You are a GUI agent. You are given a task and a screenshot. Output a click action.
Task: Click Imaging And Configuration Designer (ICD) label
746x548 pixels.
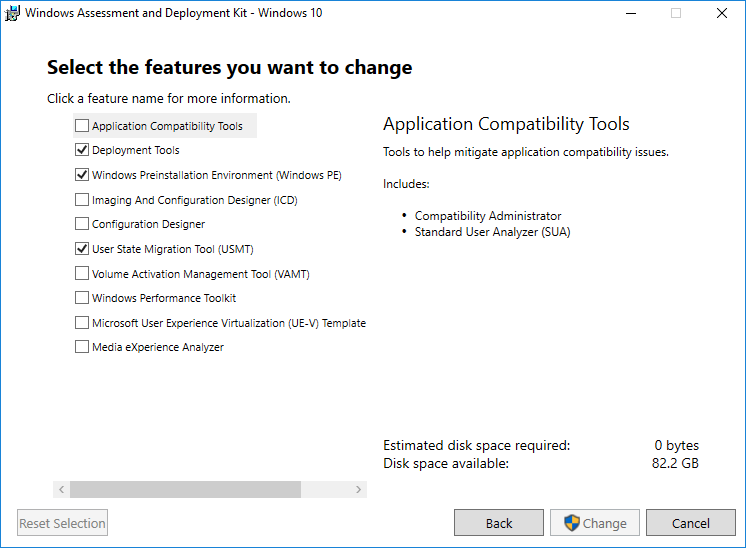coord(195,200)
